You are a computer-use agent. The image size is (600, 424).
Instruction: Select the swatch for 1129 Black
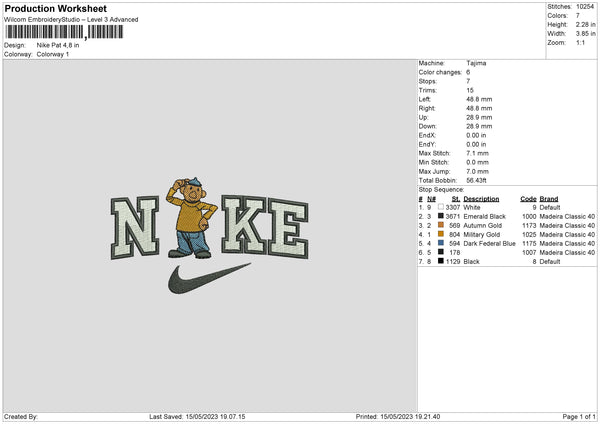click(x=441, y=261)
